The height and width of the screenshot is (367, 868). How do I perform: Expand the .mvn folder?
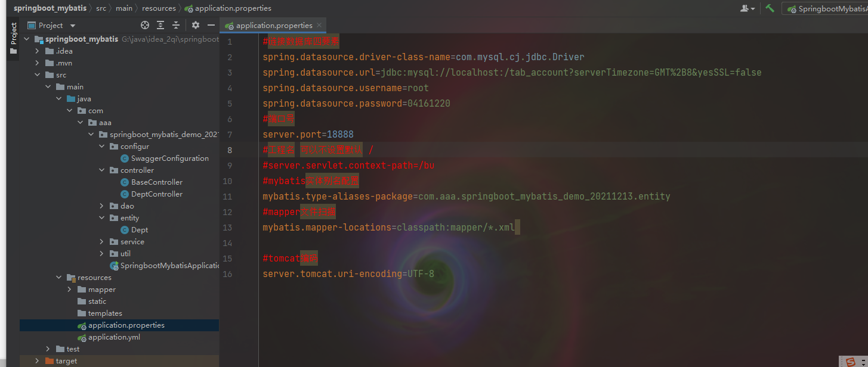tap(37, 63)
